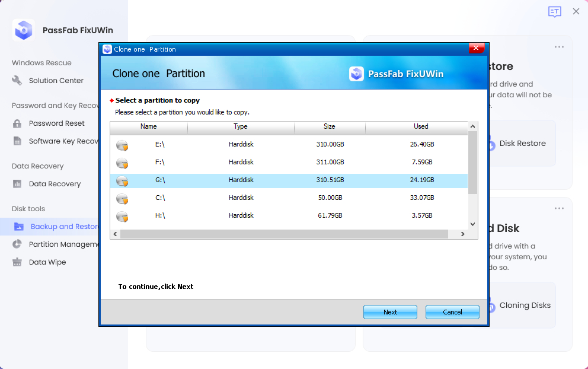Click the Next button to continue
588x369 pixels.
390,311
